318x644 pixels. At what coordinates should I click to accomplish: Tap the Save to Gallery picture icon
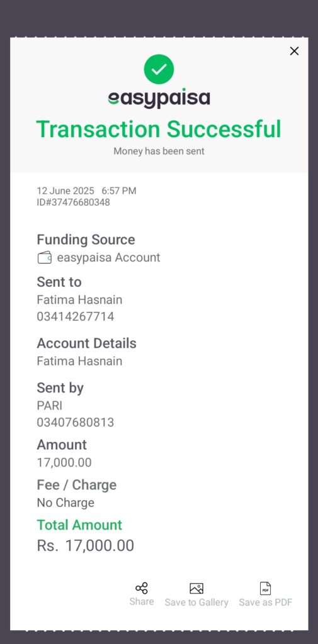pos(196,588)
